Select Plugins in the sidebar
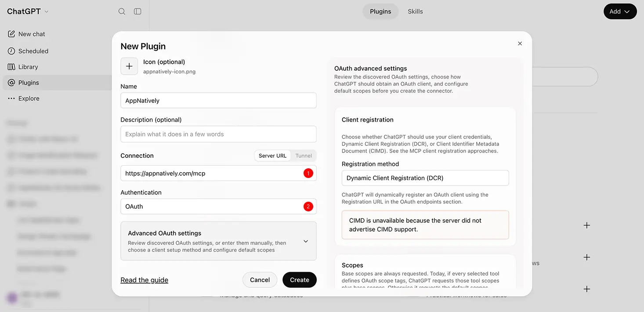This screenshot has width=644, height=312. 57,83
